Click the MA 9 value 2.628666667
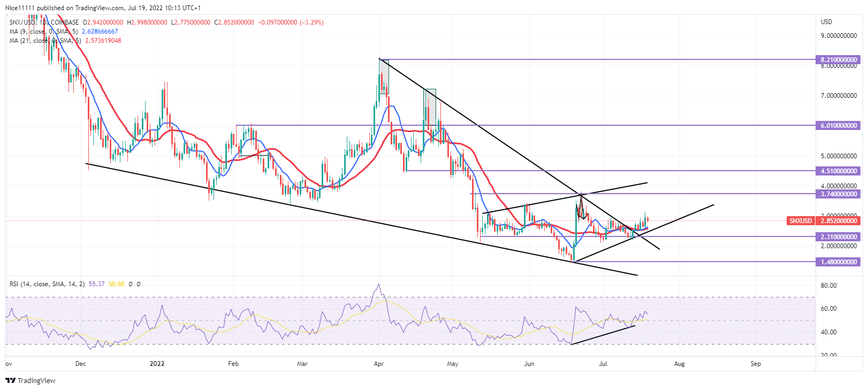The width and height of the screenshot is (868, 390). pyautogui.click(x=100, y=32)
